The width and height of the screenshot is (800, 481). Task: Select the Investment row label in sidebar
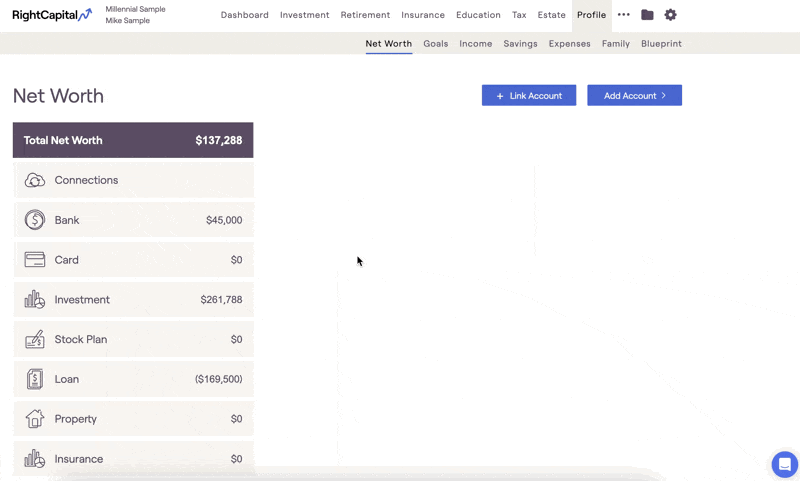click(x=82, y=299)
